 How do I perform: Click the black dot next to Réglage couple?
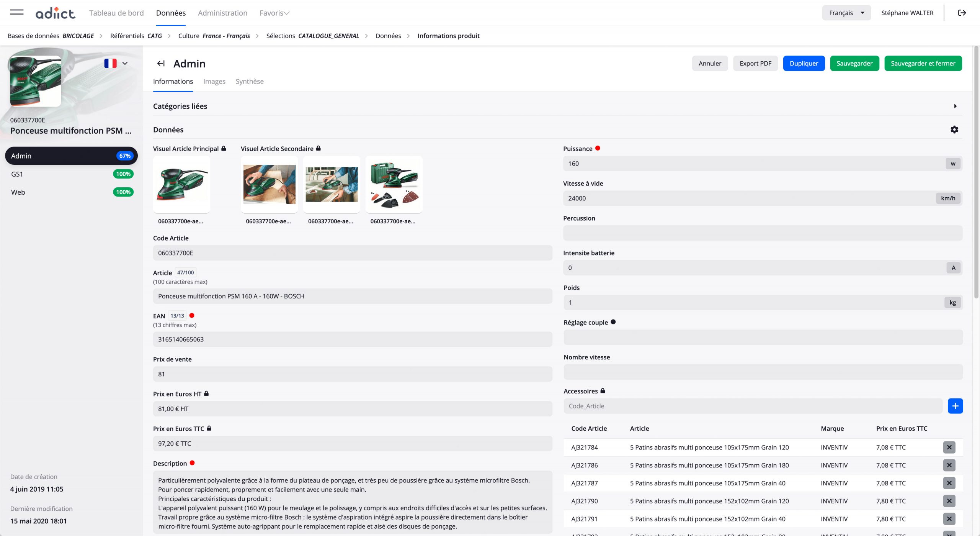tap(613, 322)
